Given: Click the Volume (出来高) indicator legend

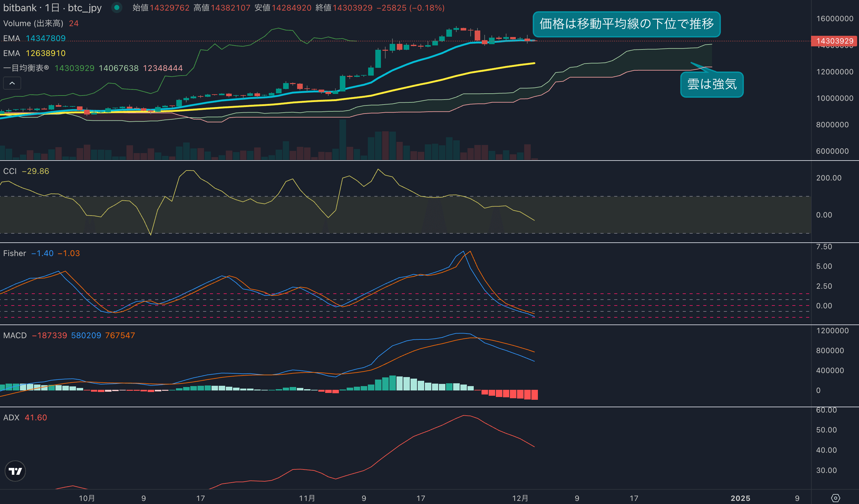Looking at the screenshot, I should click(33, 23).
